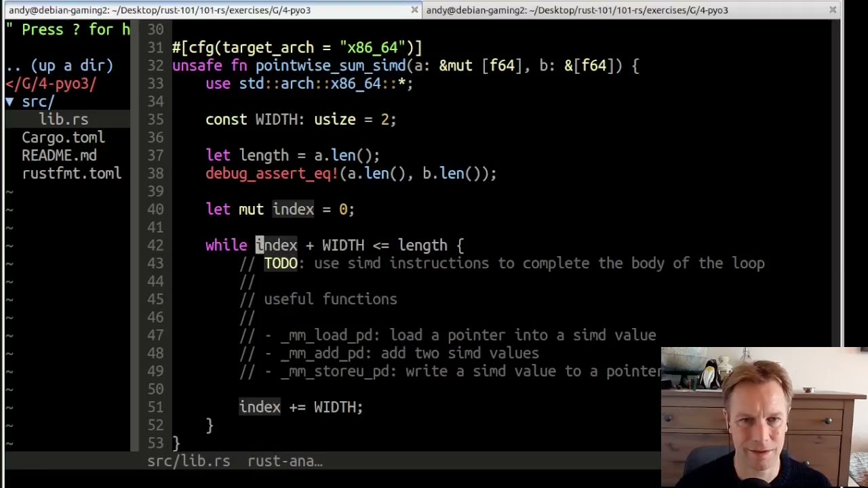Viewport: 868px width, 488px height.
Task: Click the #[cfg(target_arch attribute line
Action: 297,47
